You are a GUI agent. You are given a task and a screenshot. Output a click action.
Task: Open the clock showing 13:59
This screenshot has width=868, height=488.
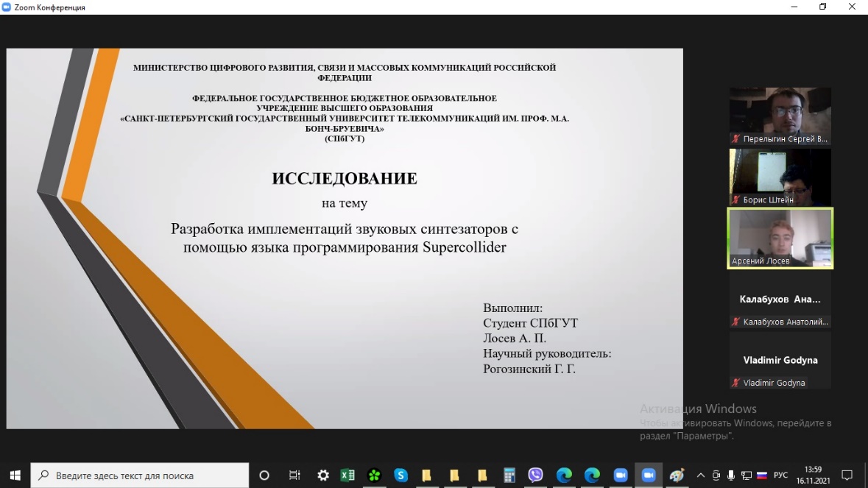click(813, 475)
